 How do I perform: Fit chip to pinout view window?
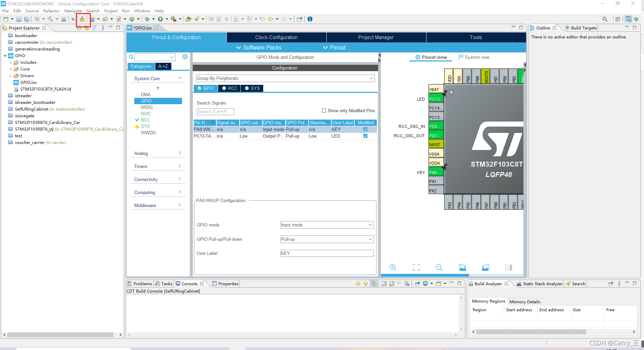tap(416, 267)
